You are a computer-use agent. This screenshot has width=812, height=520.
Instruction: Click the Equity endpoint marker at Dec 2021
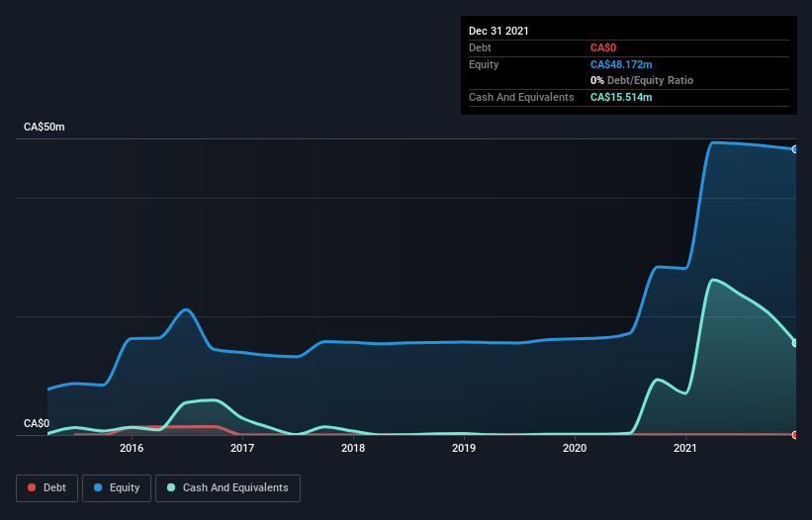pos(795,149)
